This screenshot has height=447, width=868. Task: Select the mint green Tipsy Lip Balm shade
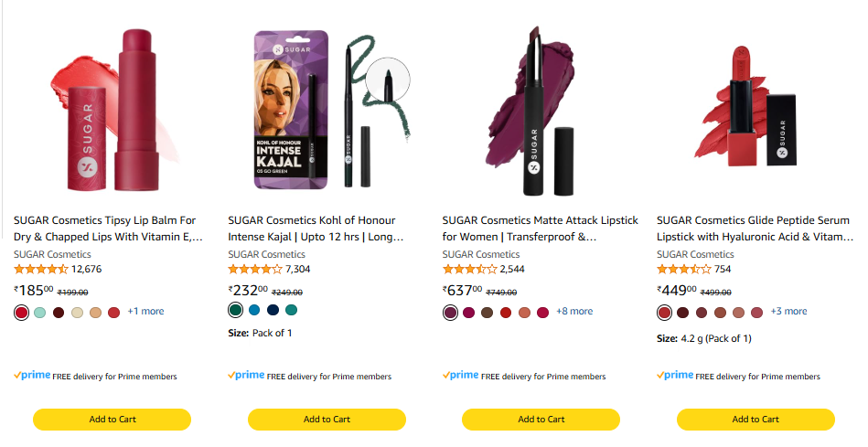tap(40, 313)
